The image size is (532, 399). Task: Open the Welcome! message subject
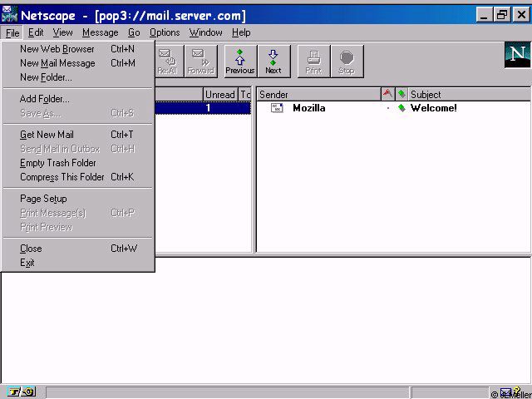[434, 108]
